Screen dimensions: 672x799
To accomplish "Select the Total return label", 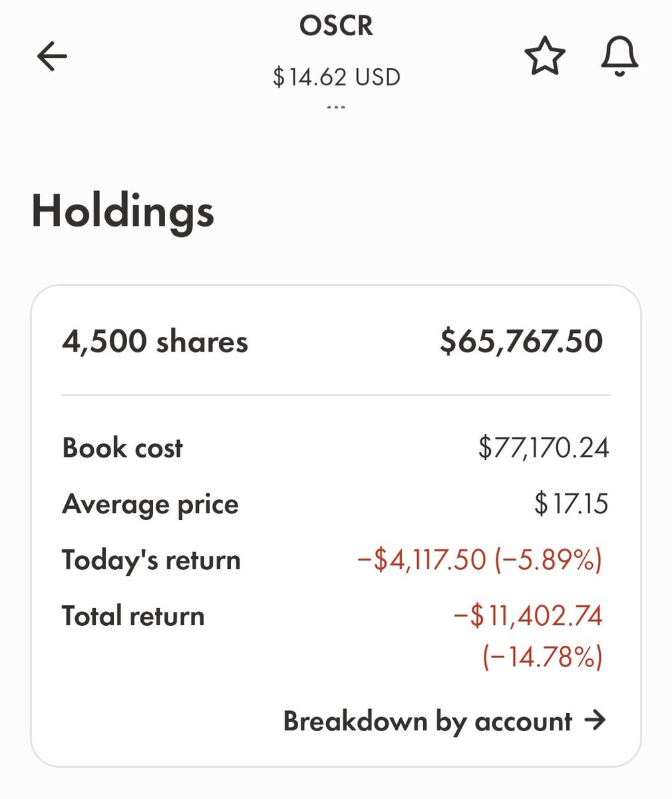I will [133, 616].
